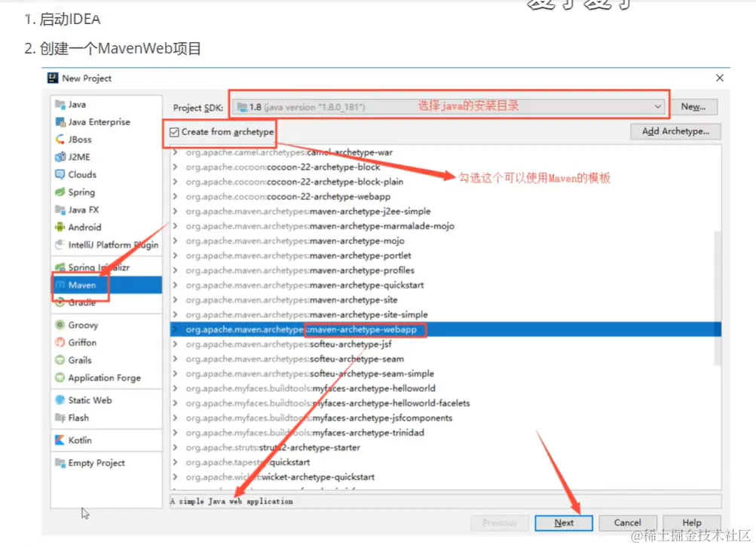Screen dimensions: 756x548
Task: Select Java in the project type list
Action: pos(106,104)
